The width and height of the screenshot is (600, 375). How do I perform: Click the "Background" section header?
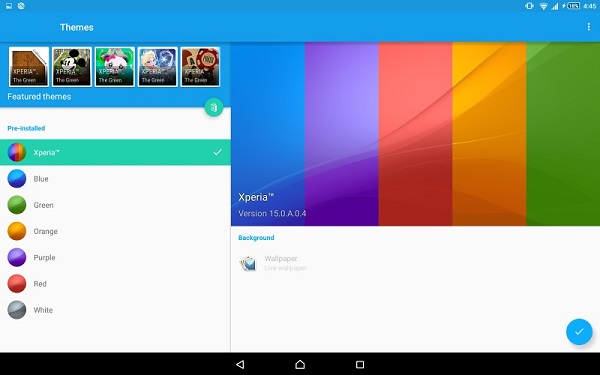256,238
